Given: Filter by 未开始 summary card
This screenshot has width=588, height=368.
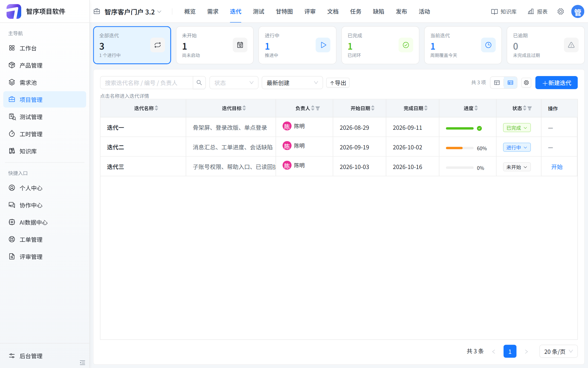Looking at the screenshot, I should click(215, 45).
